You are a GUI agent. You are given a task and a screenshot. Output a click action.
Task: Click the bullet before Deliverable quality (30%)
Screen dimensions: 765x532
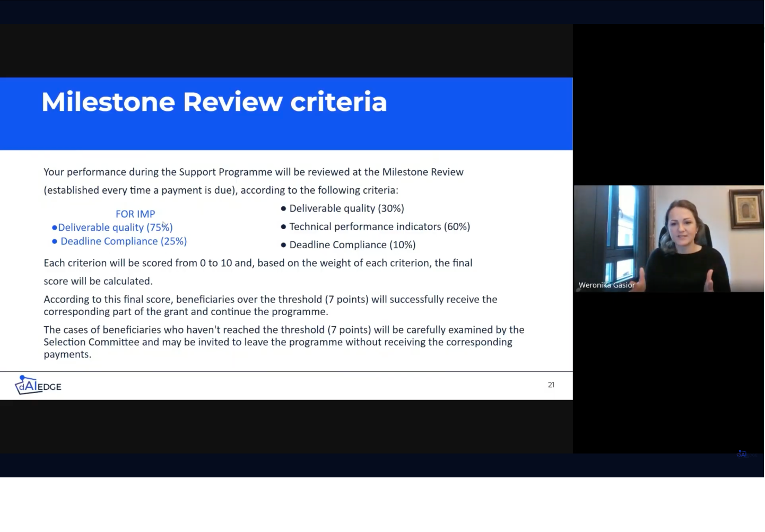(x=283, y=208)
